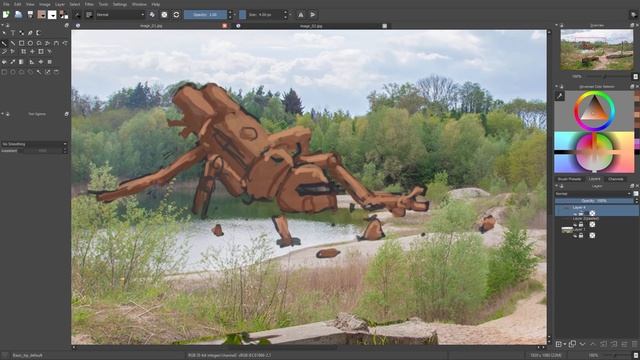Open the File menu
Viewport: 640px width, 360px height.
click(6, 4)
